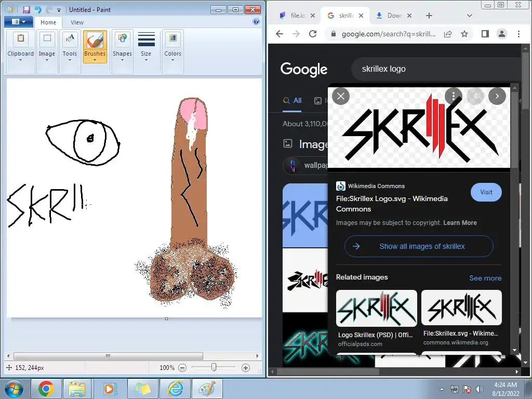Screen dimensions: 532x399
Task: Click the share page icon in address bar
Action: tap(448, 34)
